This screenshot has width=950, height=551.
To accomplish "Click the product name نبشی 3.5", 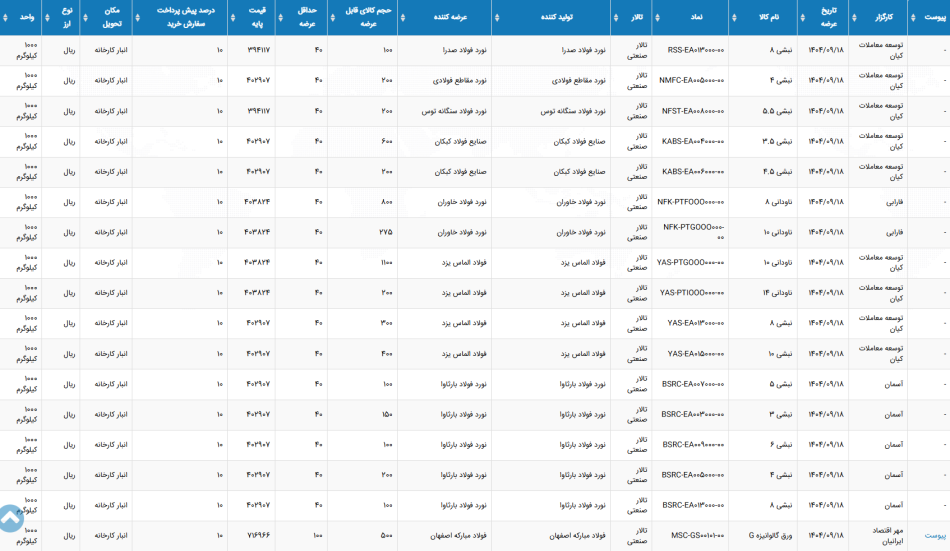I will 777,141.
